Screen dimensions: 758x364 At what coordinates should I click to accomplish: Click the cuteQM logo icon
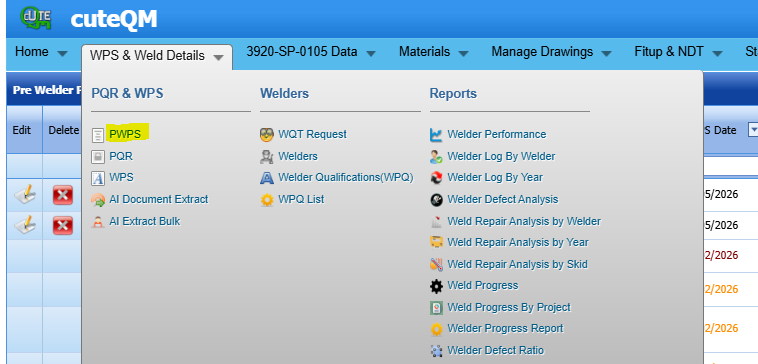pos(35,18)
